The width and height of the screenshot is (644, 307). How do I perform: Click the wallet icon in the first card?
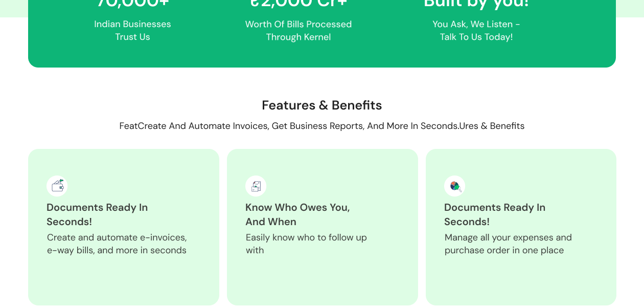click(57, 186)
